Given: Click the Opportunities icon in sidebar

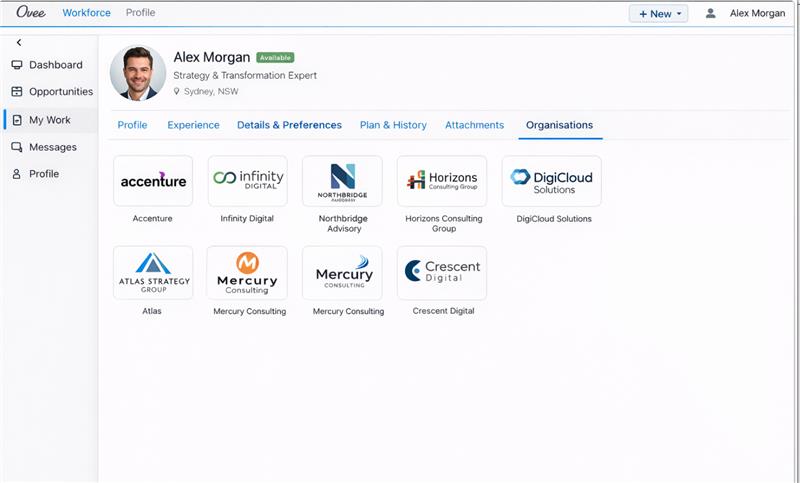Looking at the screenshot, I should tap(17, 92).
